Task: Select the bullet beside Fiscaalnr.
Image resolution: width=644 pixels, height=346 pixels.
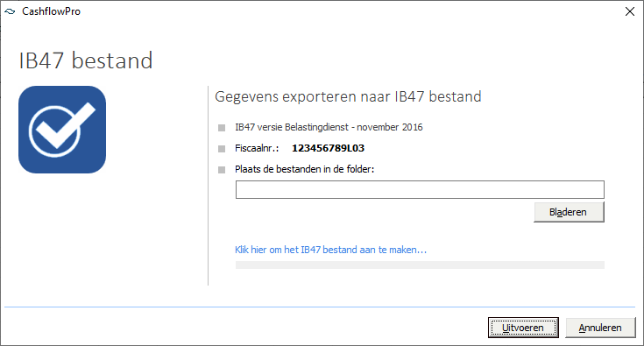Action: pyautogui.click(x=222, y=149)
